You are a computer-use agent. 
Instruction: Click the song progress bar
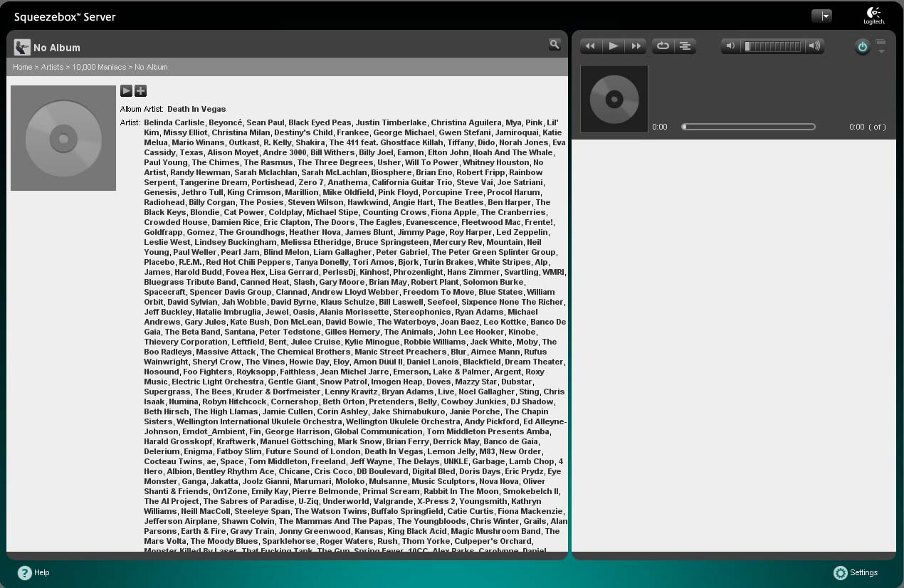click(x=748, y=127)
